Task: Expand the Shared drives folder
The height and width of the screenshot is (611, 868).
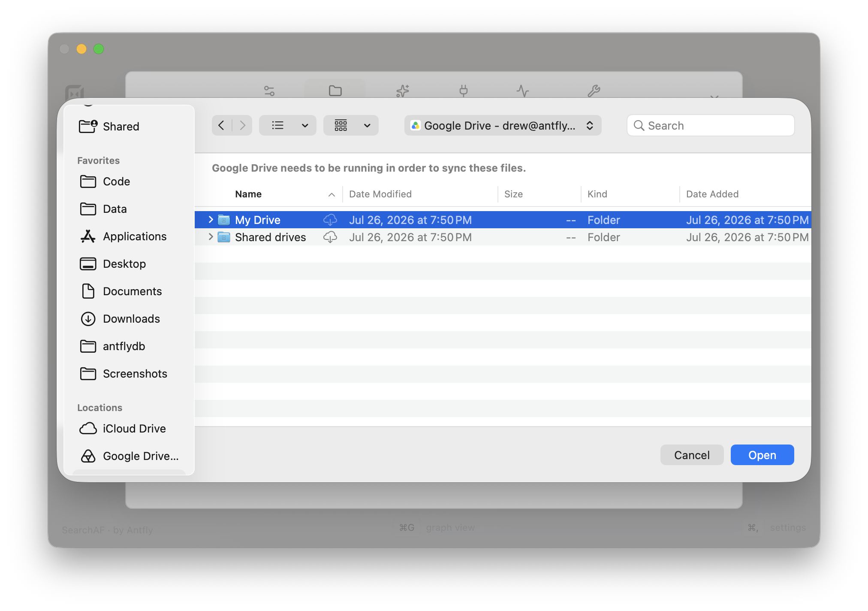Action: pos(211,237)
